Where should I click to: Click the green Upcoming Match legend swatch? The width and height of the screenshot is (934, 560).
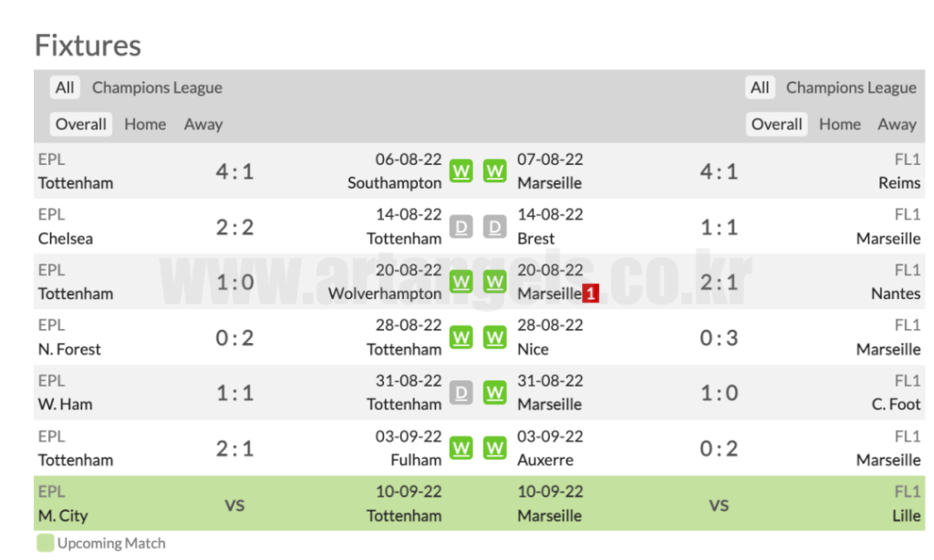46,544
